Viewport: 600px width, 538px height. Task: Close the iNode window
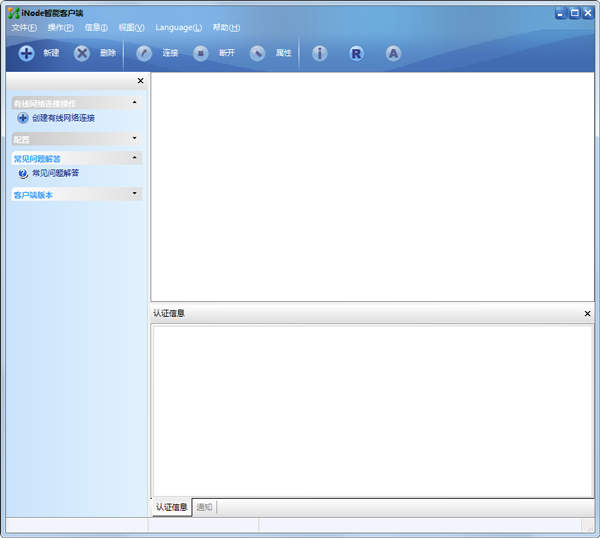tap(588, 13)
